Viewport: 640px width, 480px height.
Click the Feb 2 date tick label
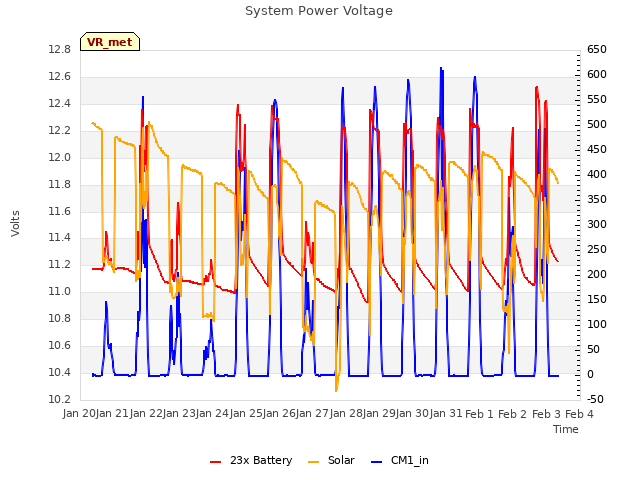click(513, 414)
